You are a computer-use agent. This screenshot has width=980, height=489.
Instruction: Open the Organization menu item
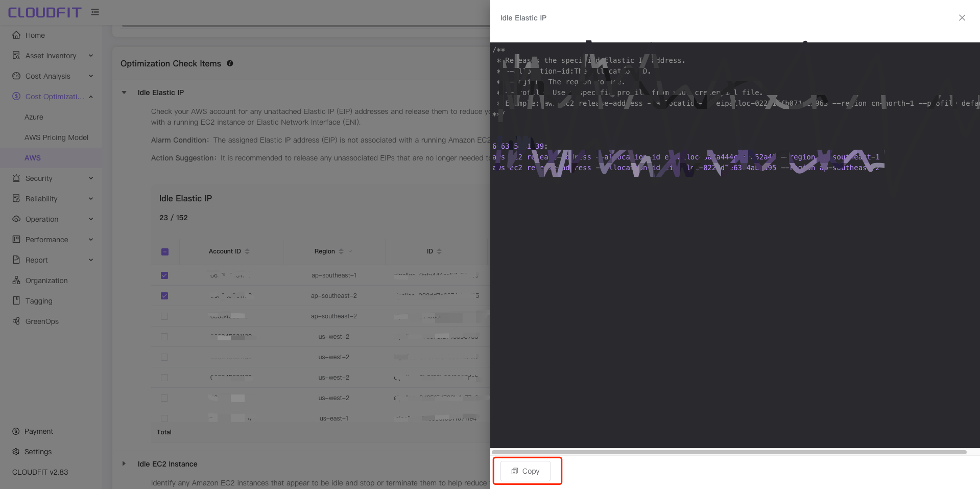[x=51, y=280]
